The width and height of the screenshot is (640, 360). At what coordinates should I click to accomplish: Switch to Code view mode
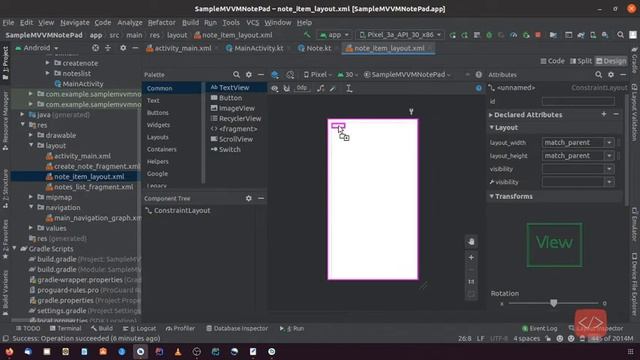552,61
